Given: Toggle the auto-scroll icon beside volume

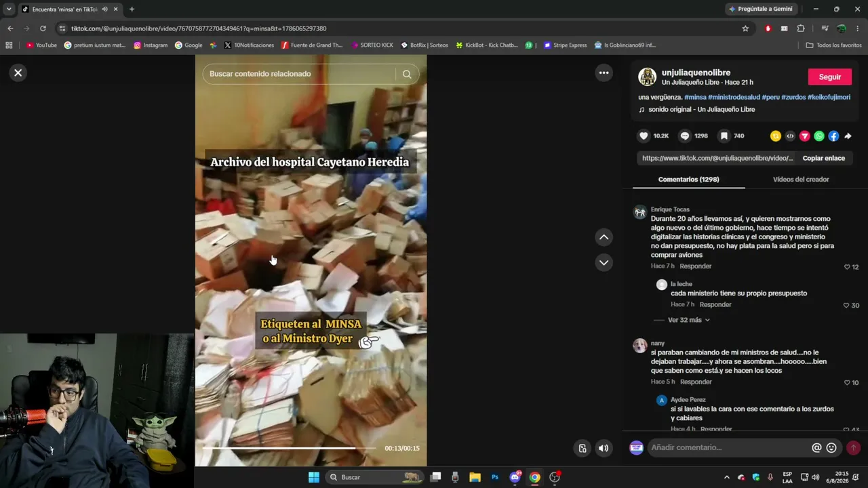Looking at the screenshot, I should pyautogui.click(x=582, y=448).
